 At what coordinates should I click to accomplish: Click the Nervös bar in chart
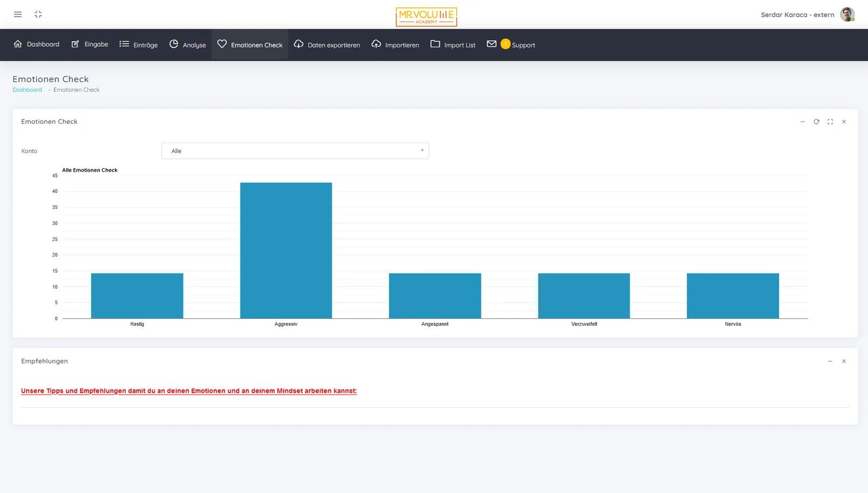(733, 296)
